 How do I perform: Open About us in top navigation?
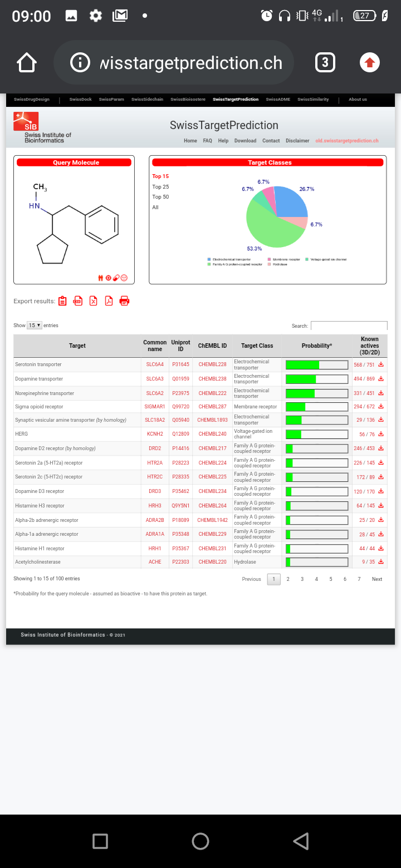(x=358, y=100)
